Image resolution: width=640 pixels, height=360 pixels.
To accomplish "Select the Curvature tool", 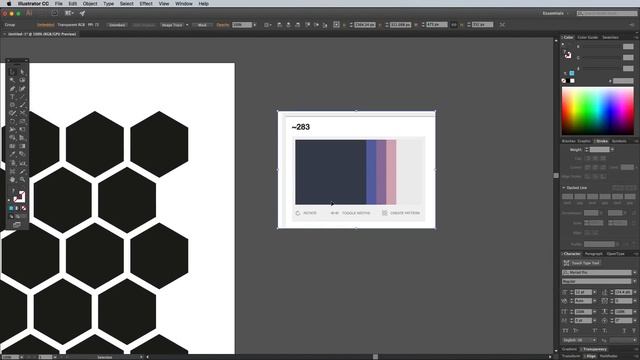I will pos(22,89).
